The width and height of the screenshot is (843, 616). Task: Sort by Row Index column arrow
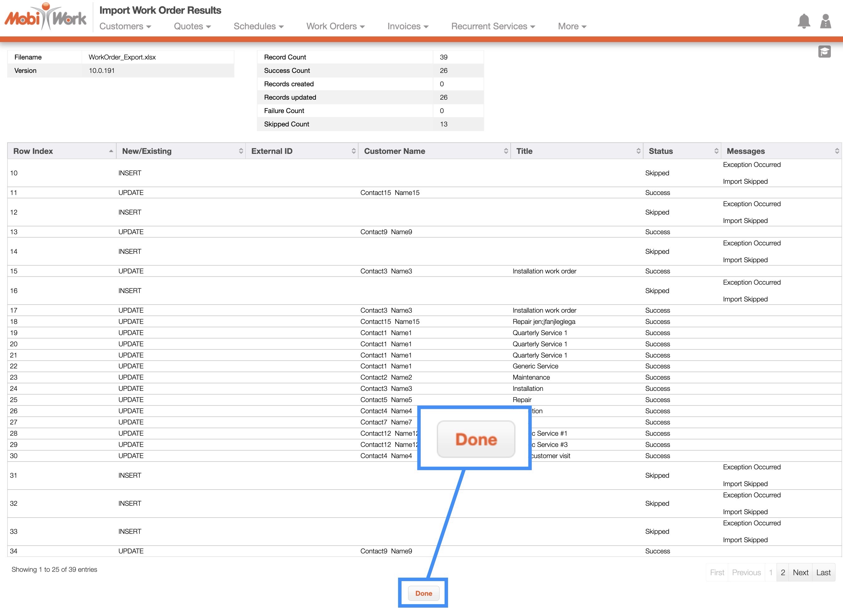pos(111,151)
